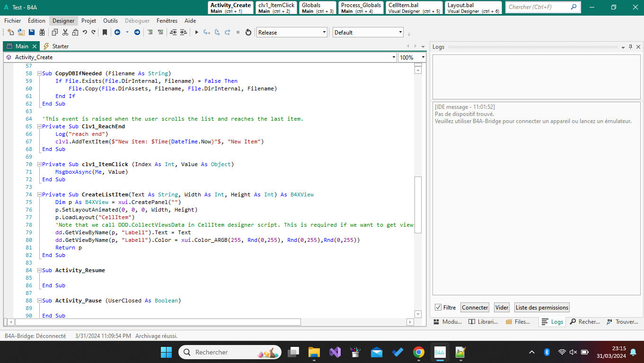The height and width of the screenshot is (363, 644).
Task: Open the back-navigation history dropdown arrow
Action: coord(127,32)
